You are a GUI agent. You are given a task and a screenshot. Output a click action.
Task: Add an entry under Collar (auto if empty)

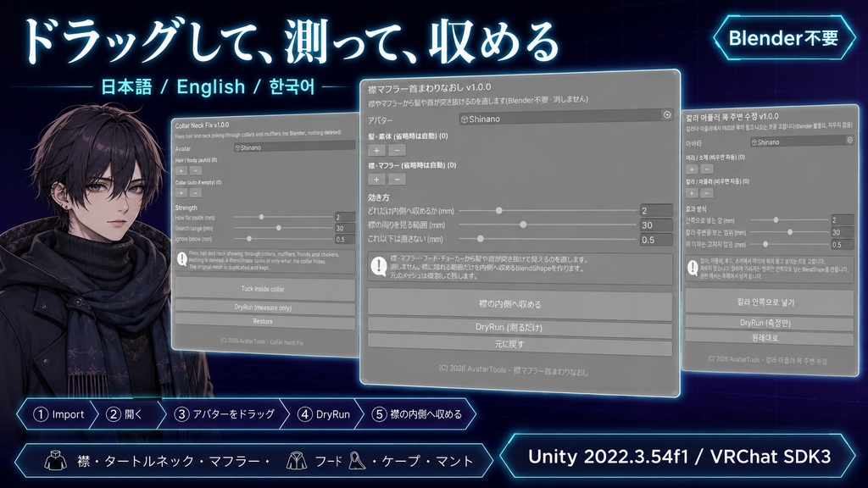(x=181, y=192)
